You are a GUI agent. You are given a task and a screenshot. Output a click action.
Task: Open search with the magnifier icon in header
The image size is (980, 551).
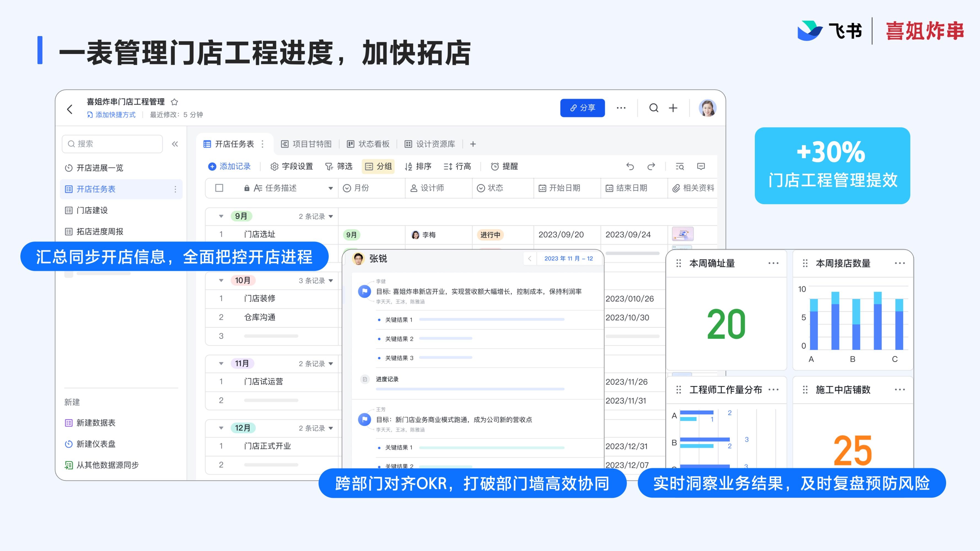[654, 108]
